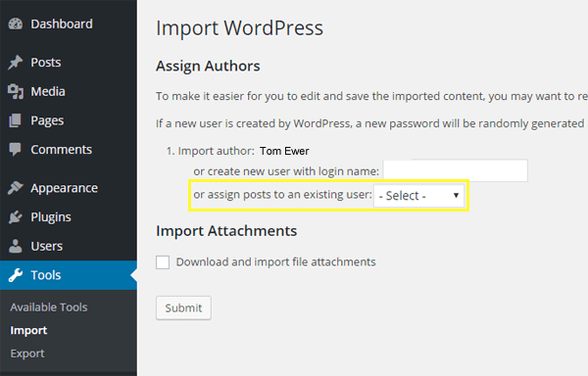588x376 pixels.
Task: Click the Users person icon
Action: (x=16, y=246)
